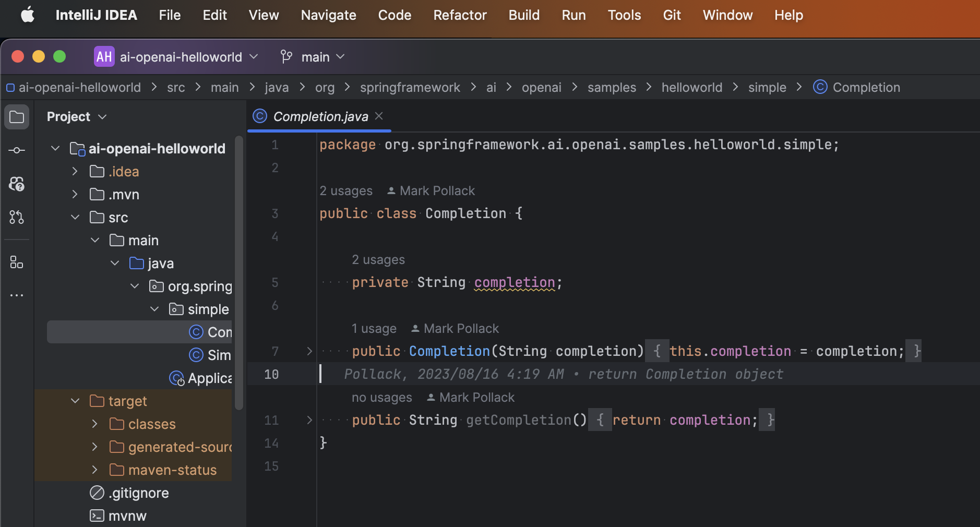Click the Completion class icon in breadcrumb
This screenshot has width=980, height=527.
pos(820,87)
